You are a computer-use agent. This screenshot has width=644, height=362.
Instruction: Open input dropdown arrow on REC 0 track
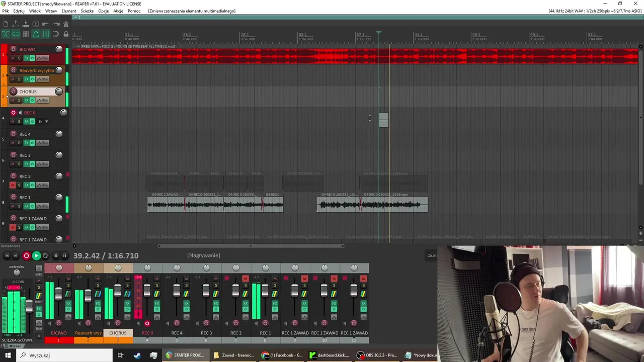(46, 121)
